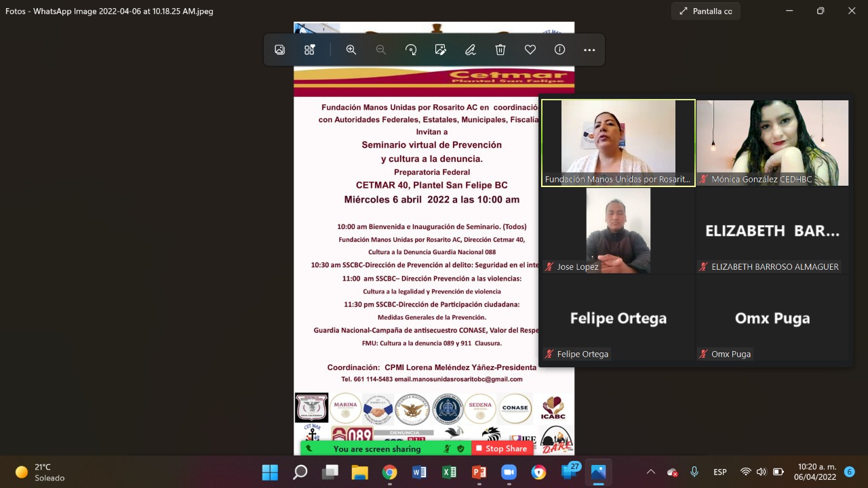Click 'CETMAR 40, Plantel San Felipe BC' text
Screen dimensions: 868x488
pyautogui.click(x=431, y=185)
